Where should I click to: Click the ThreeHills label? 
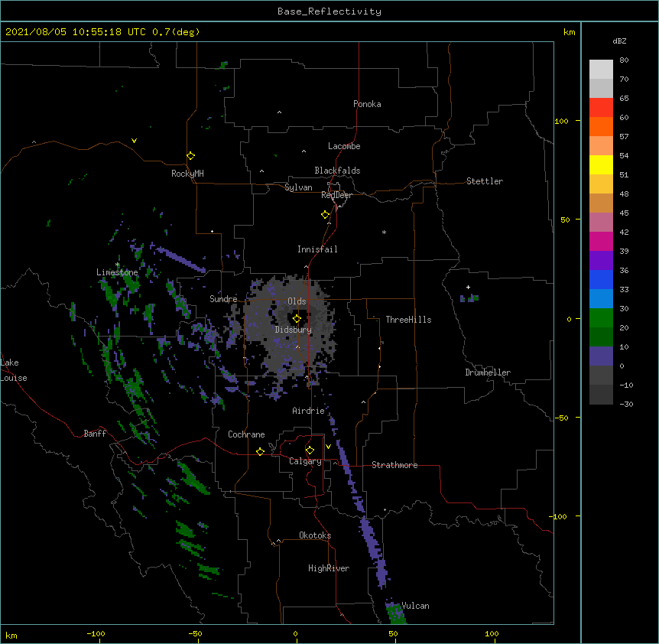coord(408,320)
